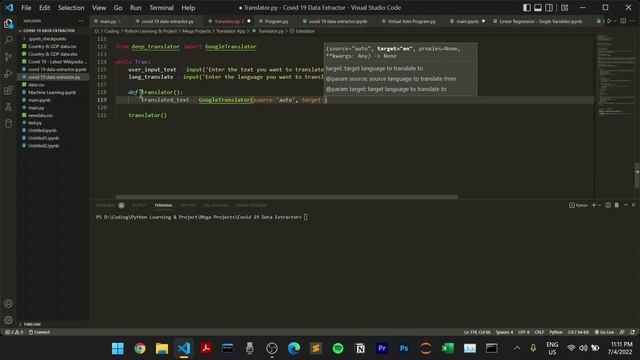Viewport: 640px width, 360px height.
Task: Run Python file play button
Action: (x=609, y=21)
